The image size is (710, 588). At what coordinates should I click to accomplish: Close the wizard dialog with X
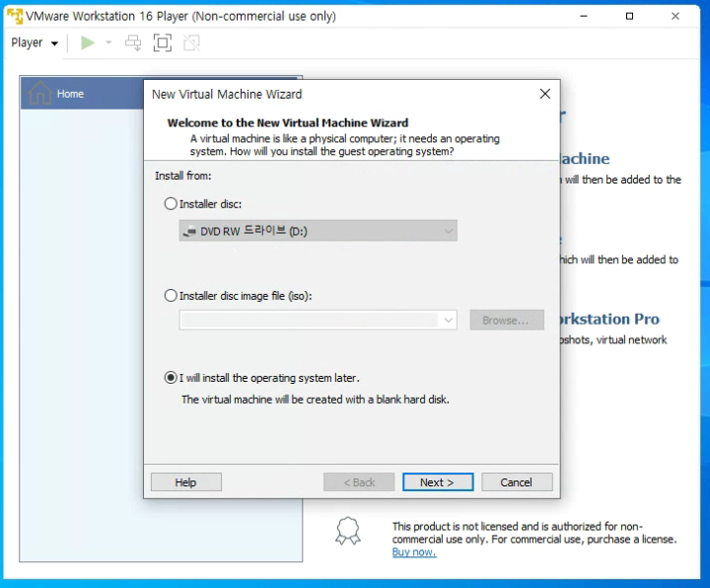click(x=545, y=94)
